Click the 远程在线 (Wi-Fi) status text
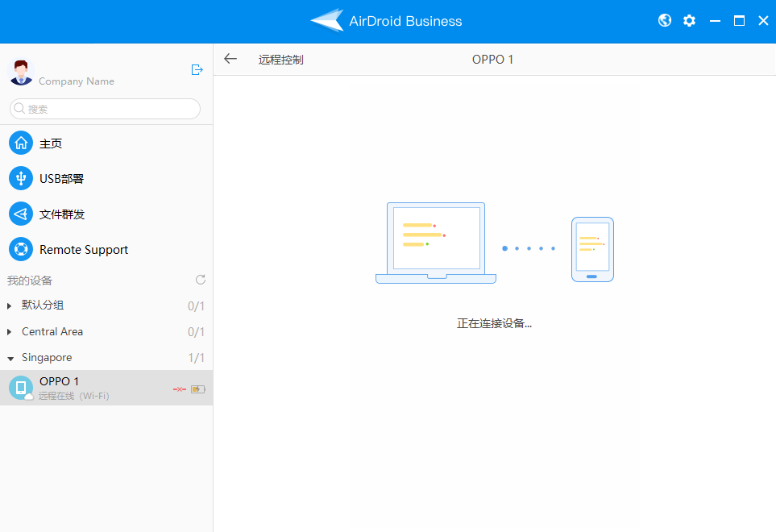This screenshot has height=532, width=776. point(74,396)
